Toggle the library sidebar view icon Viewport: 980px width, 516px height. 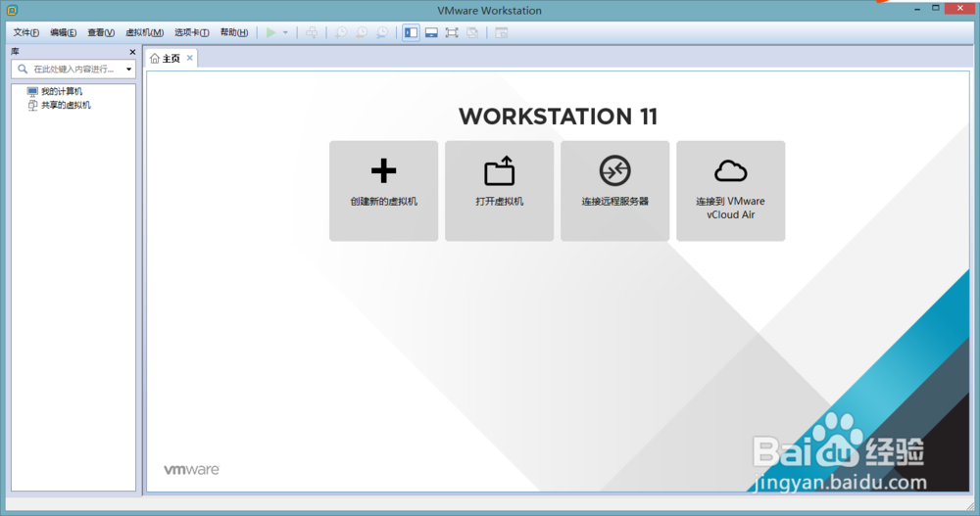click(x=411, y=32)
